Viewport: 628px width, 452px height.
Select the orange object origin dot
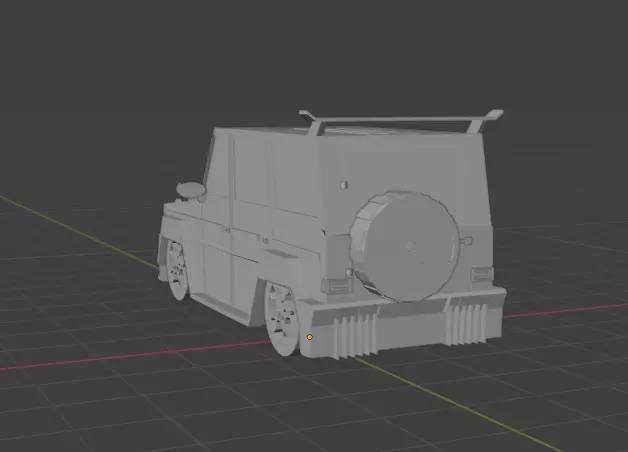pos(310,337)
